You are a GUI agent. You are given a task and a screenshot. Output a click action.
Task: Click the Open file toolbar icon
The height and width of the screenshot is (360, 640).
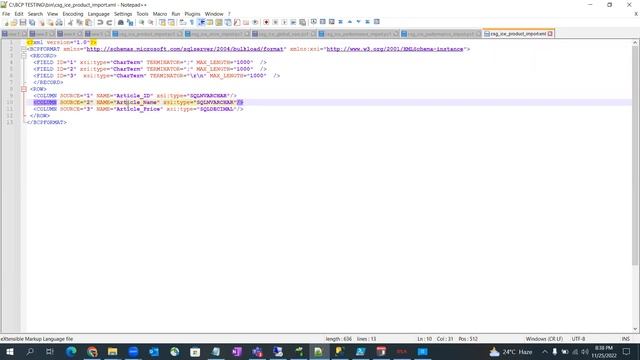(x=14, y=22)
